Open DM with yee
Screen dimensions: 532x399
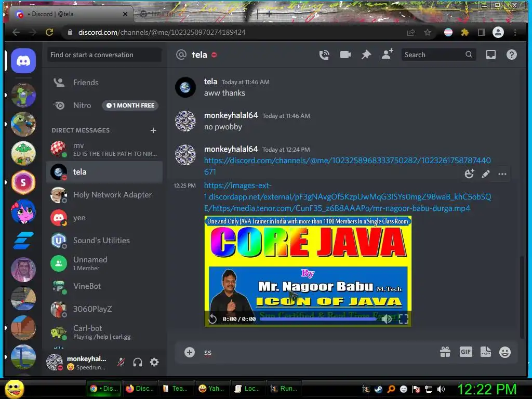tap(104, 218)
